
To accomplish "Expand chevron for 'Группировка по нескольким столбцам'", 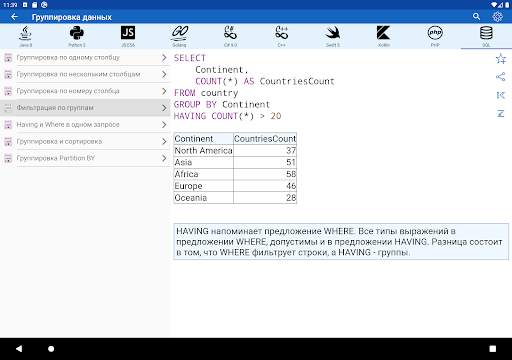I will tap(164, 74).
